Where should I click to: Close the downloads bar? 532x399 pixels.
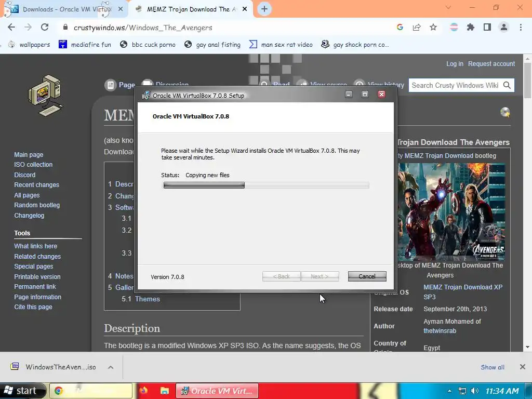(x=523, y=367)
